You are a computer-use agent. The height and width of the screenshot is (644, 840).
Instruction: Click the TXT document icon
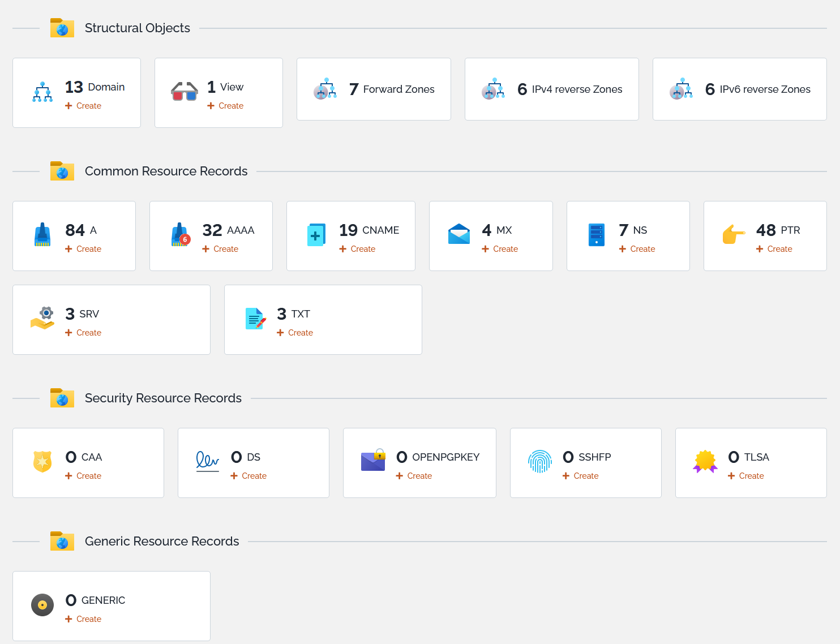pos(255,319)
